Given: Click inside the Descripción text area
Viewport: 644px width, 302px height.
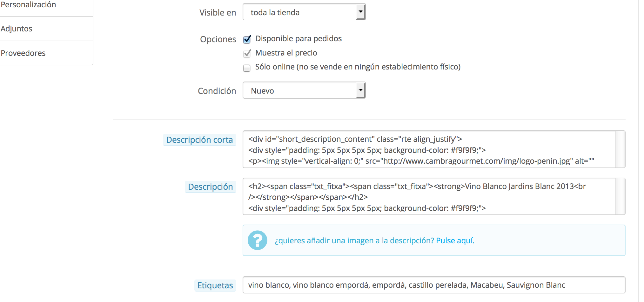Looking at the screenshot, I should [429, 196].
